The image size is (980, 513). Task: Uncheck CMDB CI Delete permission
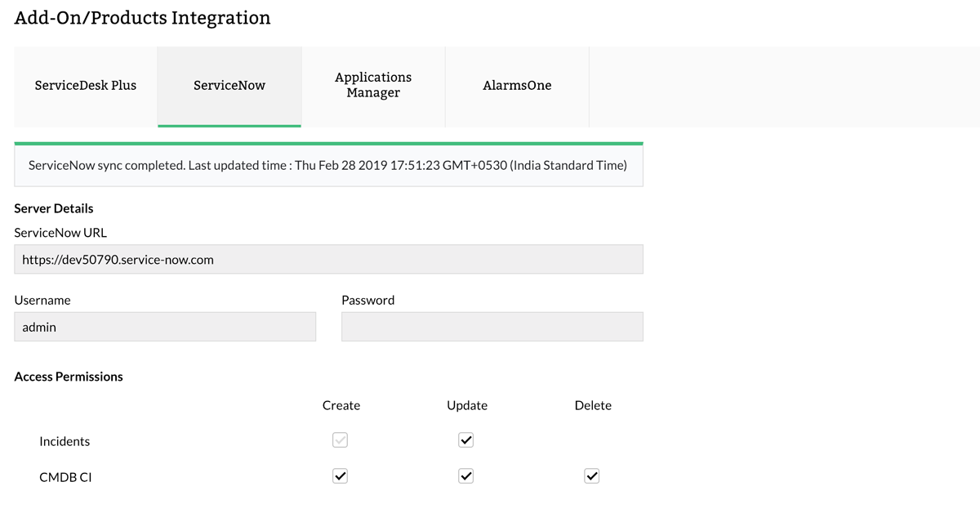tap(592, 476)
